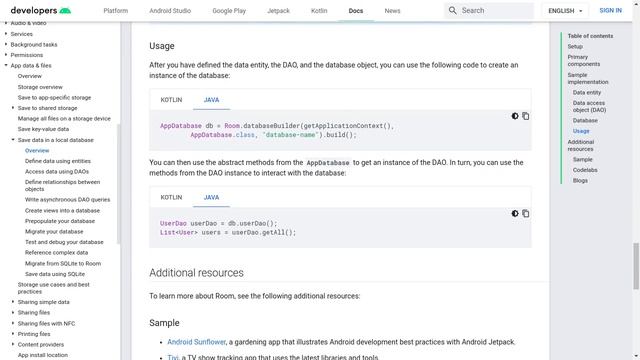The image size is (640, 360).
Task: Copy the userDao code sample
Action: (x=526, y=213)
